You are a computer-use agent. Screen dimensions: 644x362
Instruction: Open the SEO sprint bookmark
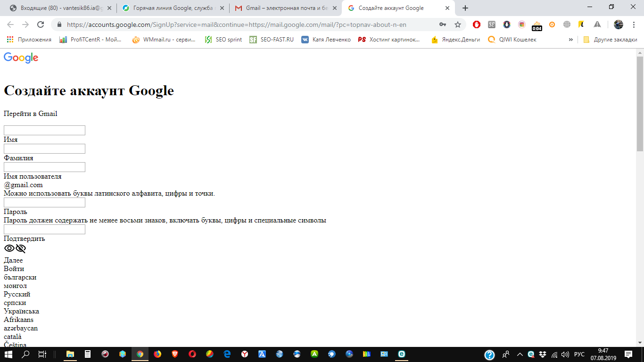pos(223,40)
